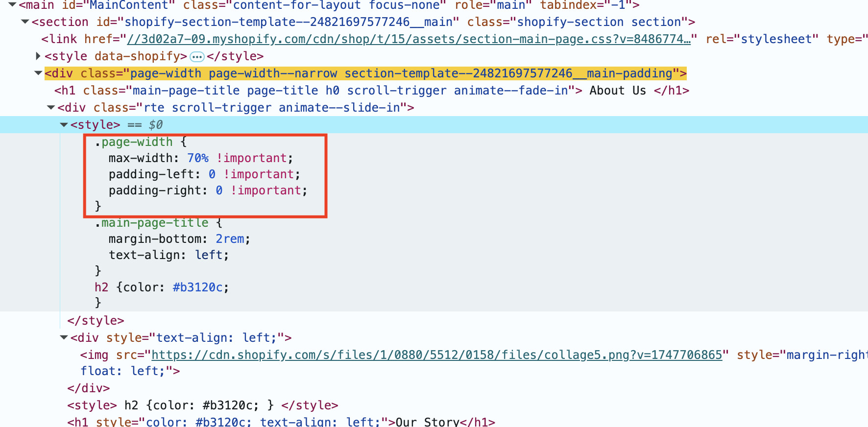
Task: Collapse the selected style node triangle
Action: [x=64, y=124]
